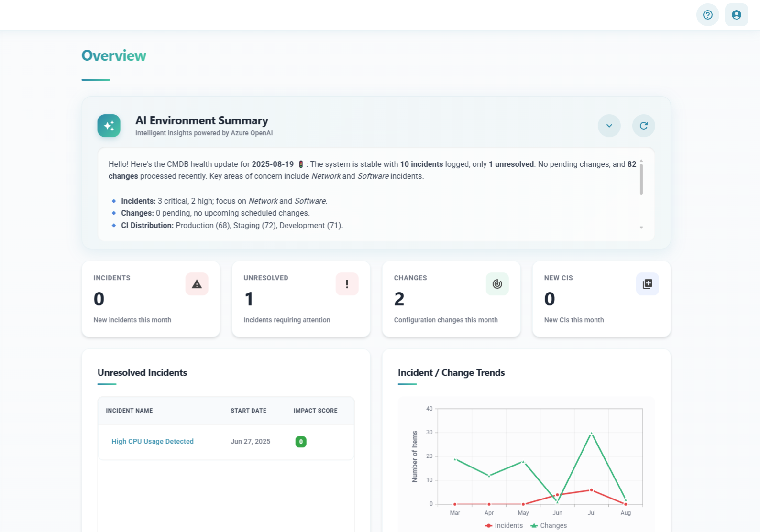
Task: Click the Unresolved exclamation mark icon
Action: click(347, 284)
